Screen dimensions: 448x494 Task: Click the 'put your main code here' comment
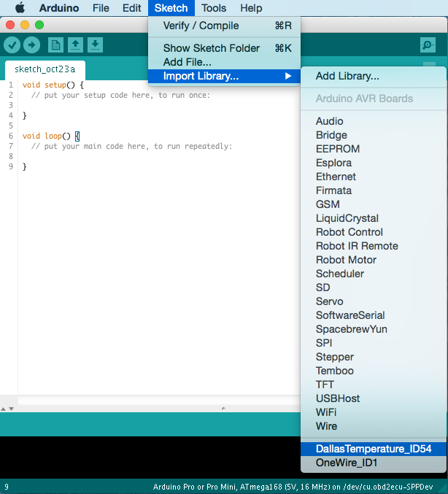(131, 146)
